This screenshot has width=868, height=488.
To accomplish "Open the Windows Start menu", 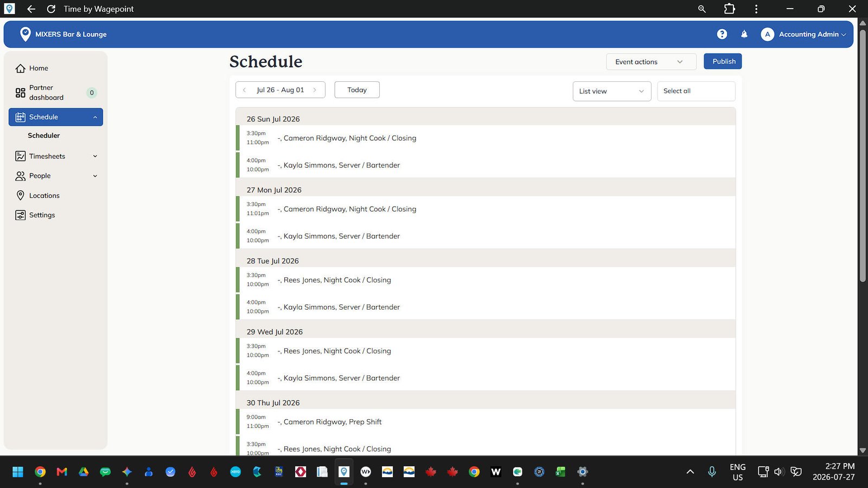I will 18,472.
